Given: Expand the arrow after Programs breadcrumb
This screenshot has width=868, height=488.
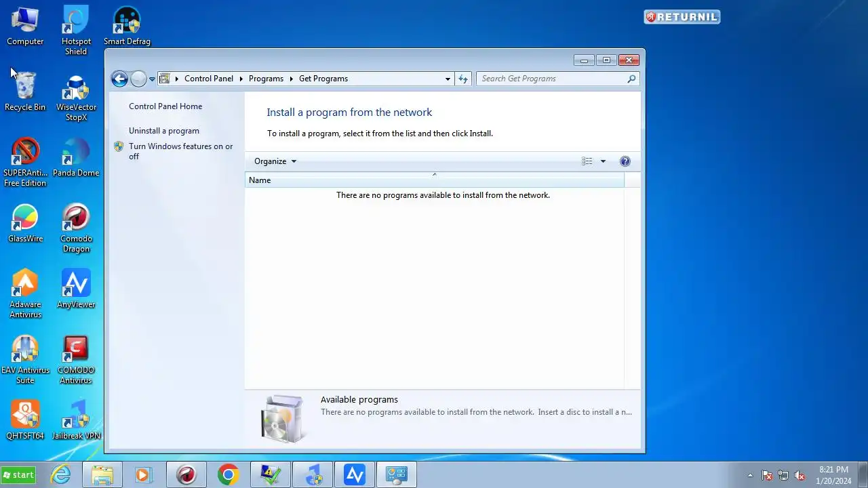Looking at the screenshot, I should 292,79.
